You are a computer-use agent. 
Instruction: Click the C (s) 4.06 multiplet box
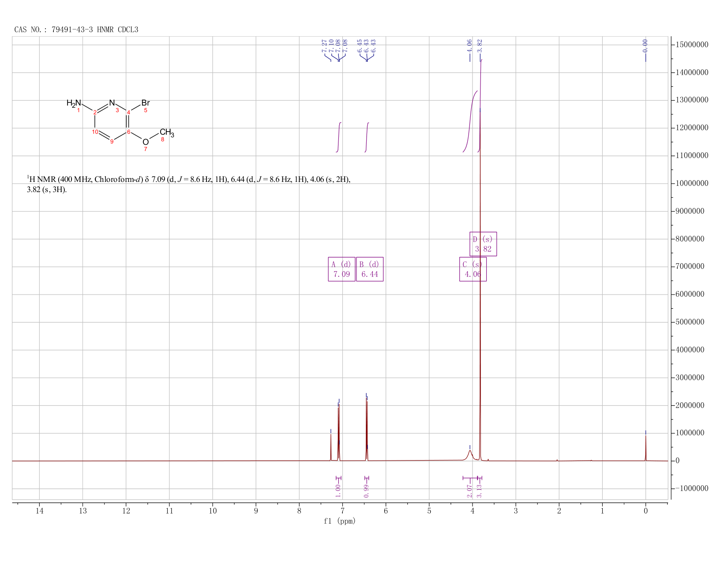click(x=473, y=269)
